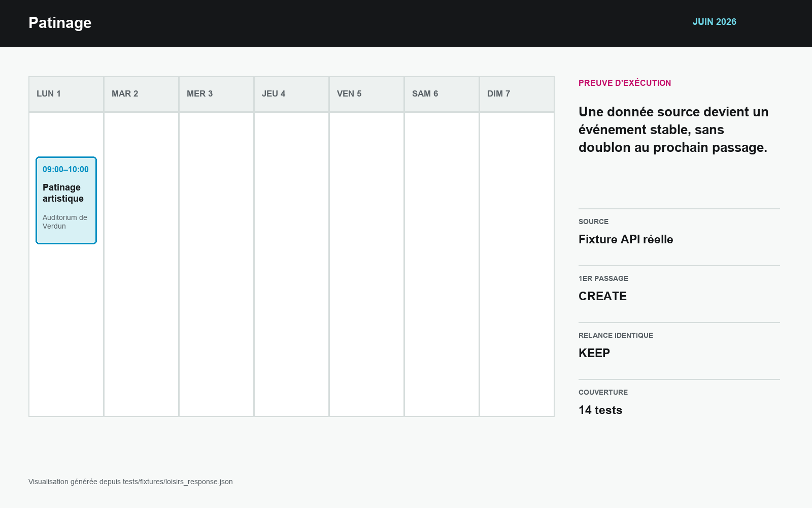Click the JUIN 2026 month label
The height and width of the screenshot is (508, 812).
[x=714, y=22]
